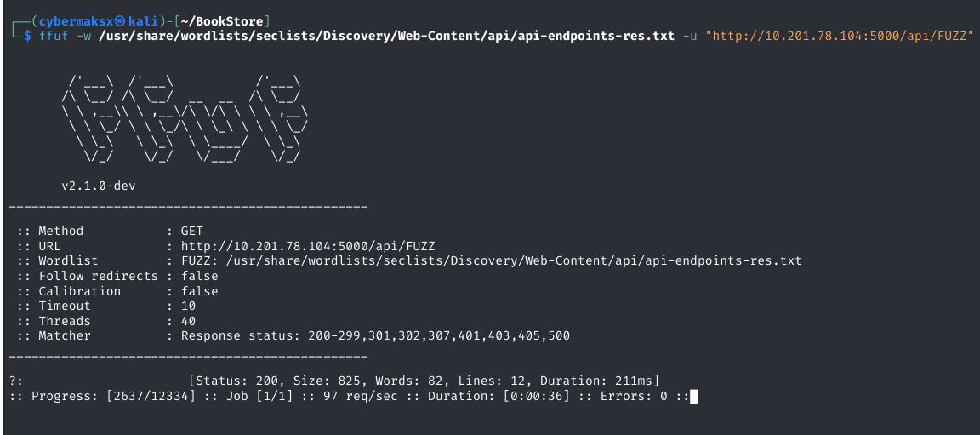Click the Matcher response status list
Viewport: 980px width, 435px height.
[375, 335]
